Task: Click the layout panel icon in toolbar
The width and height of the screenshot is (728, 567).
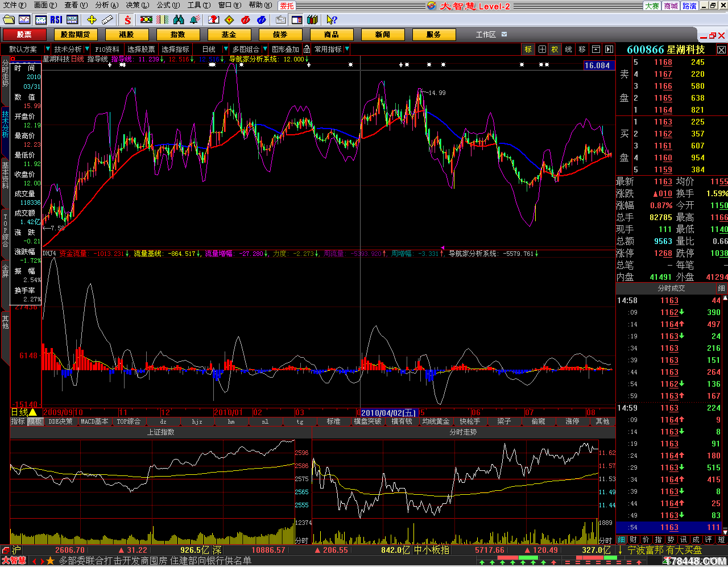Action: click(x=297, y=20)
